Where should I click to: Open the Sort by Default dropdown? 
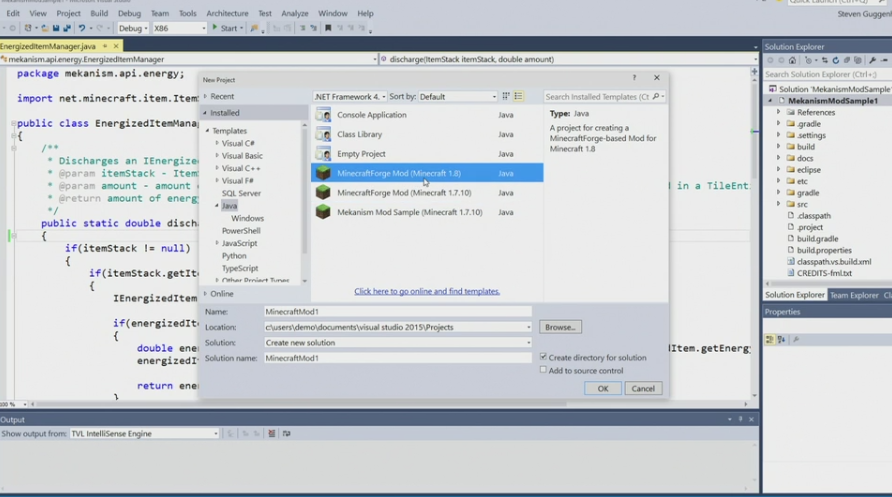tap(457, 97)
